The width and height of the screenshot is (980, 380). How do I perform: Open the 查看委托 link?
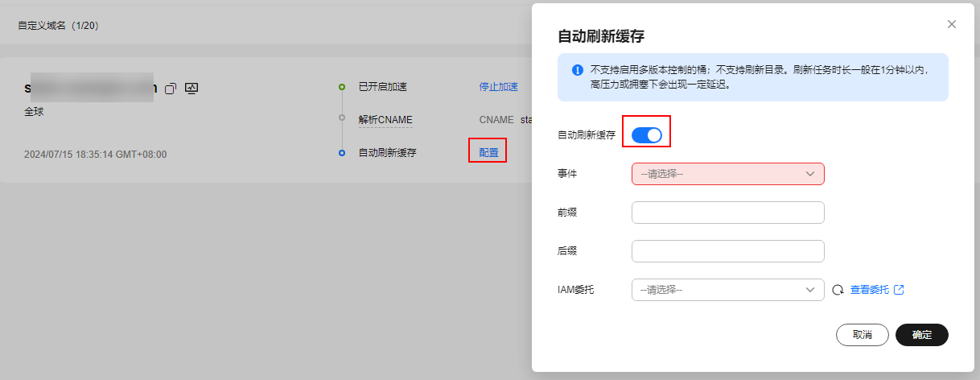click(870, 290)
